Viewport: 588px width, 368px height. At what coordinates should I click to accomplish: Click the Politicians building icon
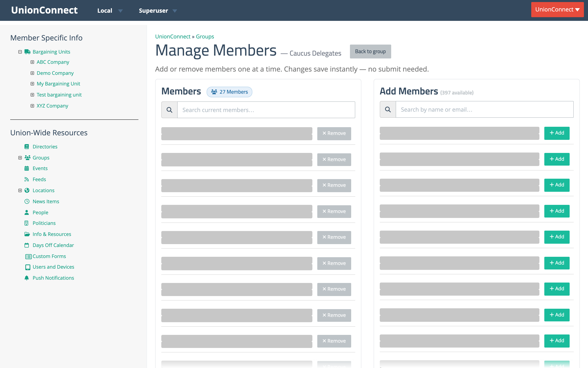pyautogui.click(x=27, y=223)
